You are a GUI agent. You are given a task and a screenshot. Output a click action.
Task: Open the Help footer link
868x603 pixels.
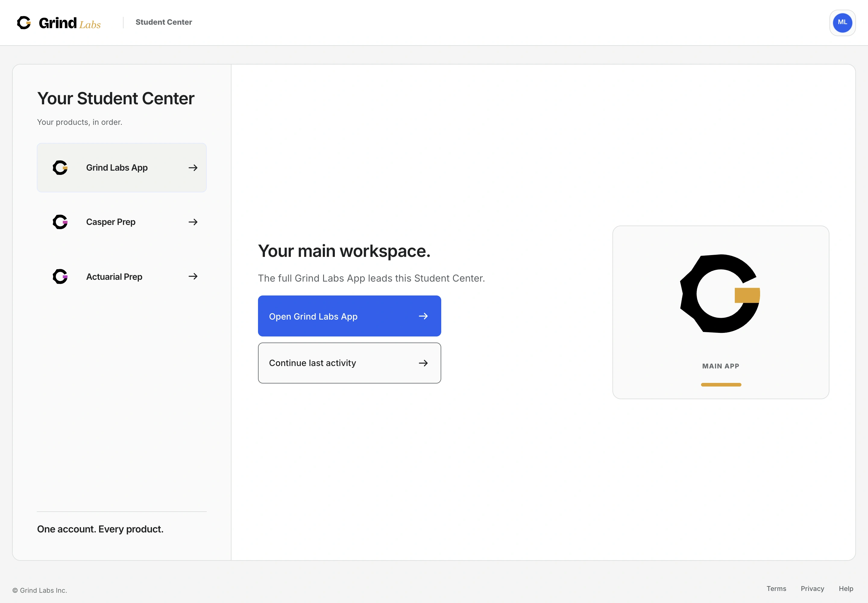click(x=846, y=589)
